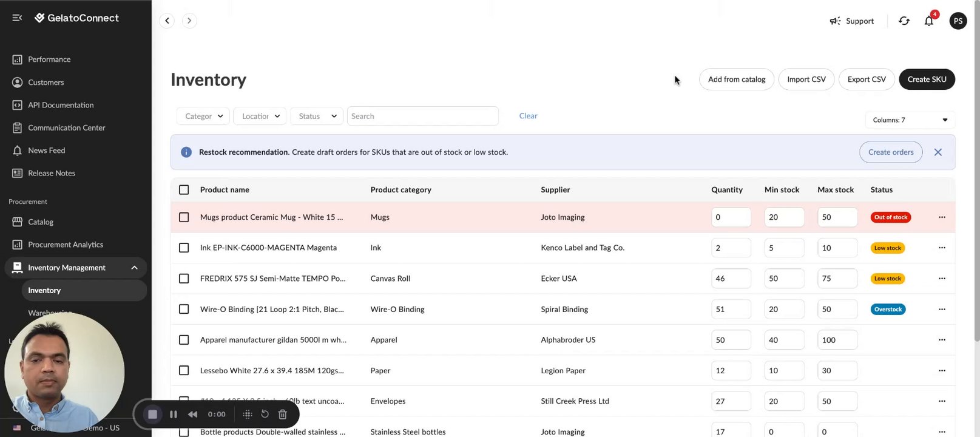Expand the Status filter dropdown
Image resolution: width=980 pixels, height=437 pixels.
[x=317, y=116]
